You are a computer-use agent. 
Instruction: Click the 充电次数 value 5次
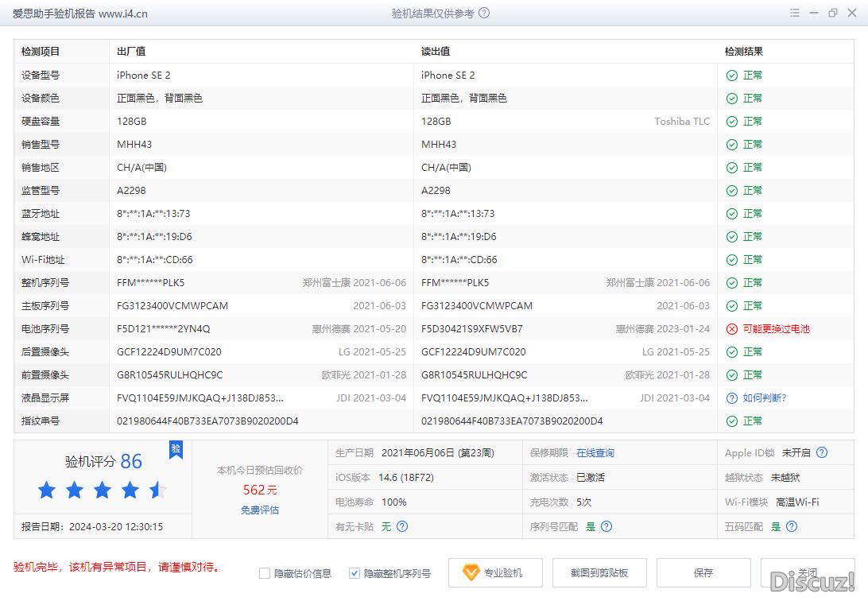(584, 502)
